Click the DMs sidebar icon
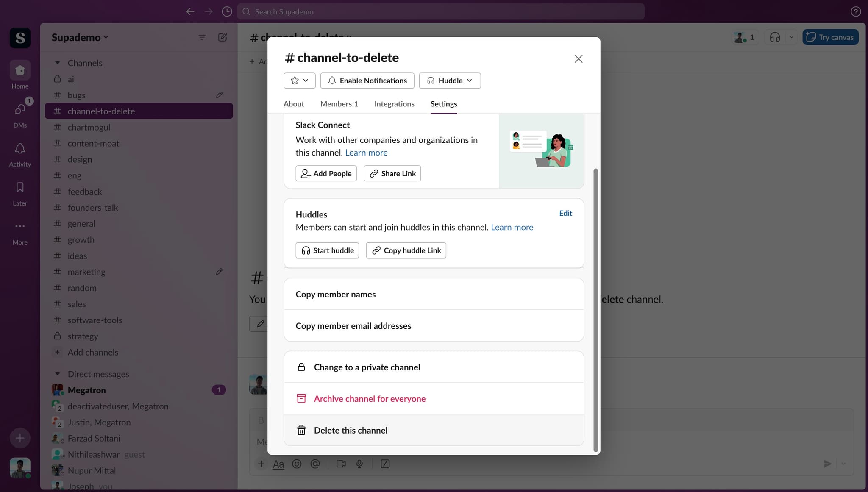 click(20, 110)
